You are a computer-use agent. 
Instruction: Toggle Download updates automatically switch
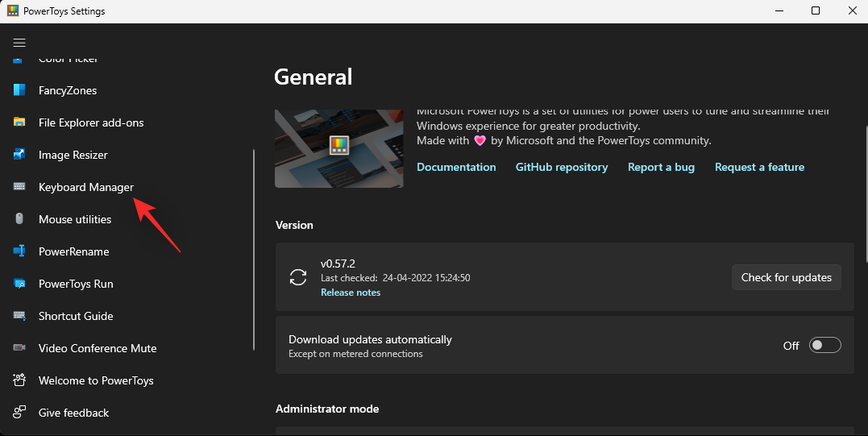pyautogui.click(x=825, y=345)
